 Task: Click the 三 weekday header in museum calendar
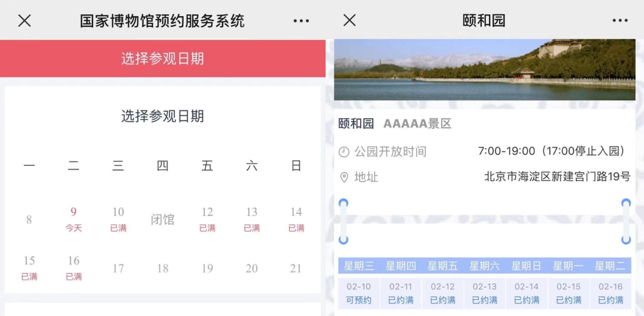[x=118, y=166]
